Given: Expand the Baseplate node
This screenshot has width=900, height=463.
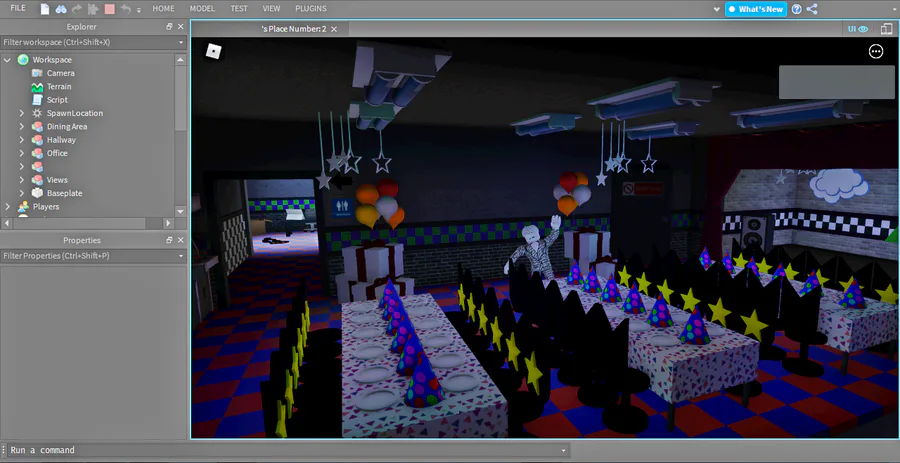Looking at the screenshot, I should [22, 193].
